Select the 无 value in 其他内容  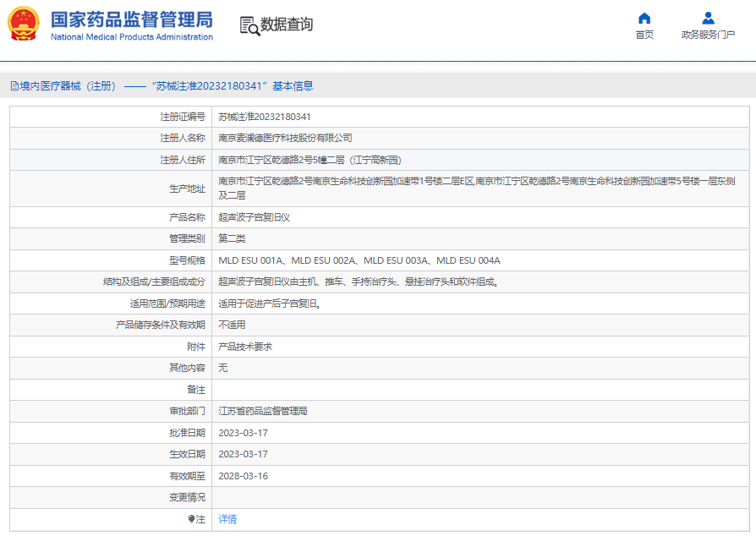222,368
